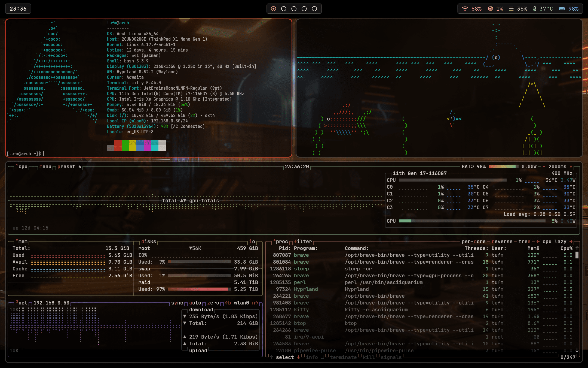Toggle per-core CPU display in proc
588x368 pixels.
(x=473, y=242)
